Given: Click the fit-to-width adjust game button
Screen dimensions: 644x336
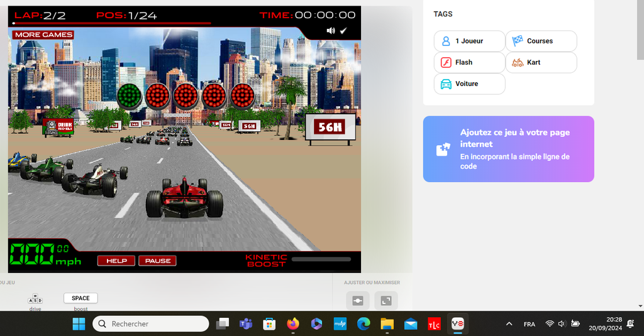Looking at the screenshot, I should click(358, 301).
